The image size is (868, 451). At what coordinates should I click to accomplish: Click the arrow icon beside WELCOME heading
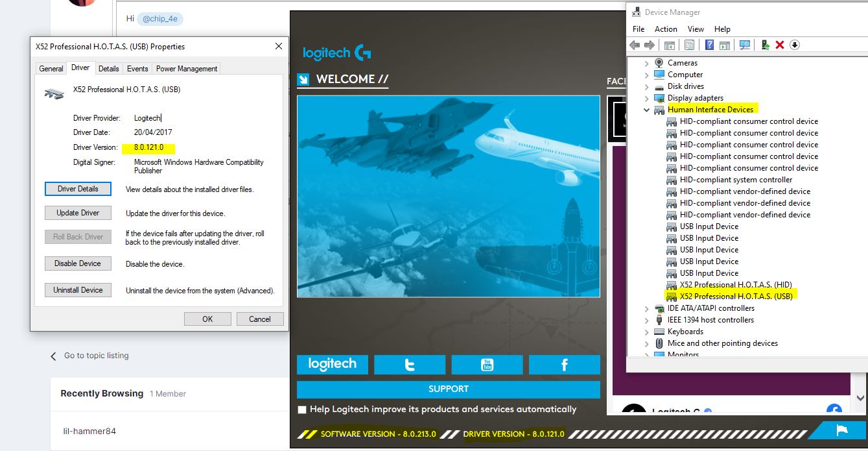[x=303, y=79]
